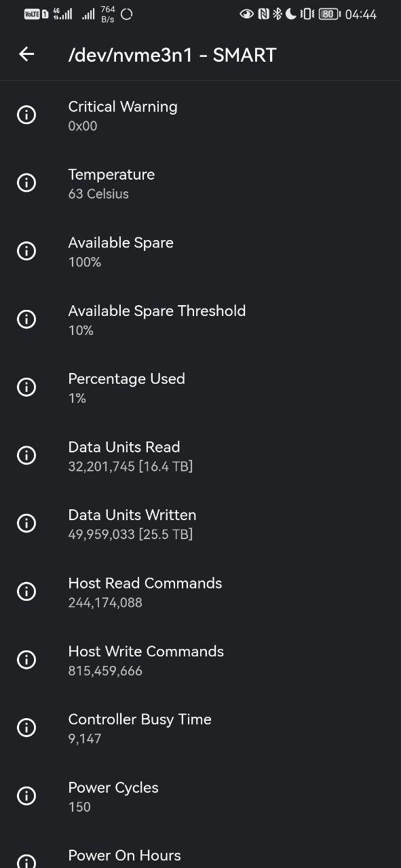Tap the Bluetooth icon in status bar

(277, 14)
